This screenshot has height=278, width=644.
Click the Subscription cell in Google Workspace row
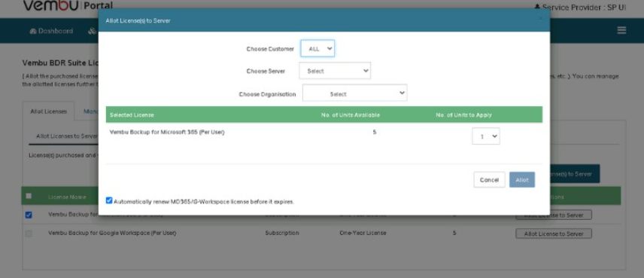tap(281, 233)
